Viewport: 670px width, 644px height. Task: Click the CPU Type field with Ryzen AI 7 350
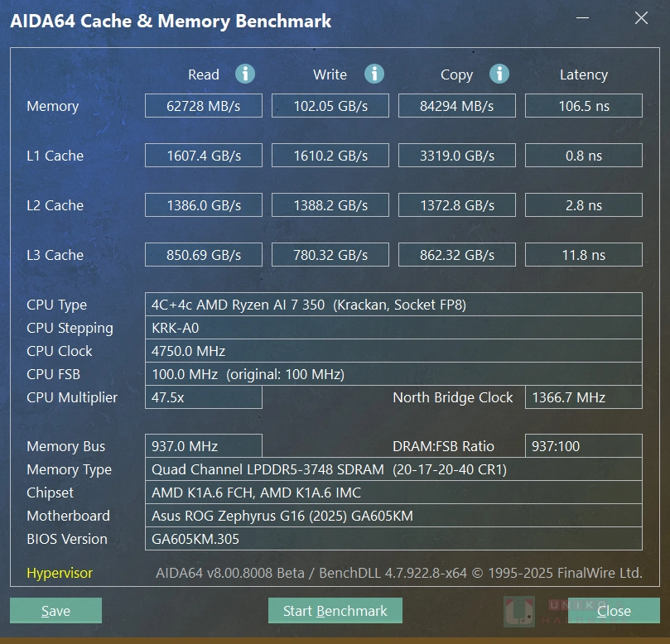(393, 305)
